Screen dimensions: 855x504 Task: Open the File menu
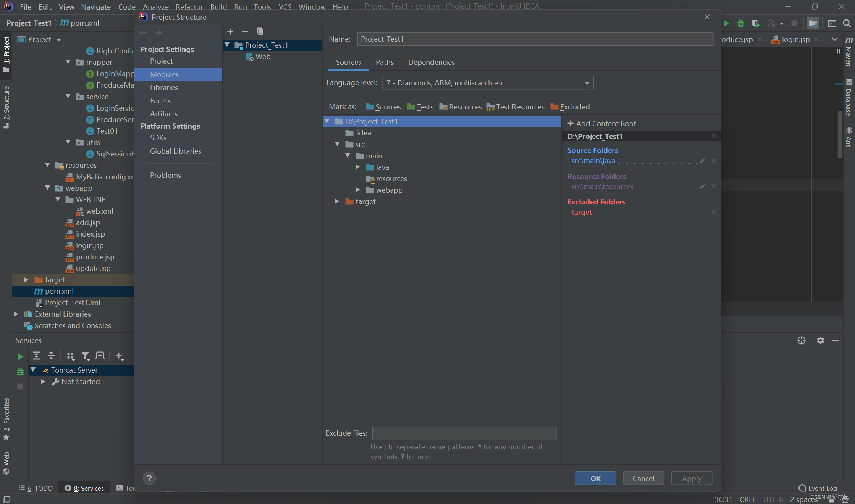tap(25, 6)
